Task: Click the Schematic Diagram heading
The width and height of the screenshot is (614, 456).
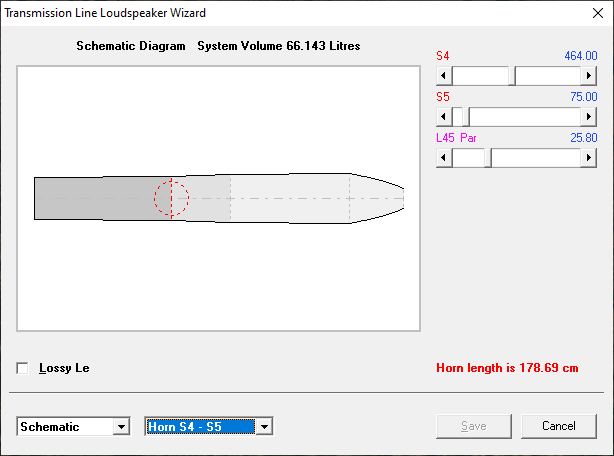Action: [131, 46]
